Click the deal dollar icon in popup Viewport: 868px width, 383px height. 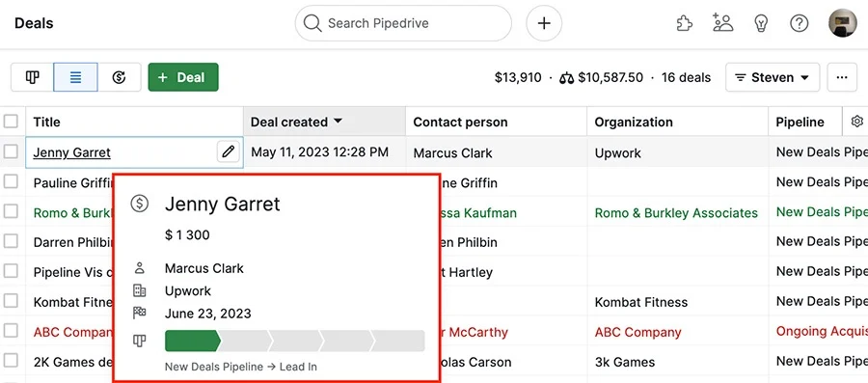[x=140, y=204]
